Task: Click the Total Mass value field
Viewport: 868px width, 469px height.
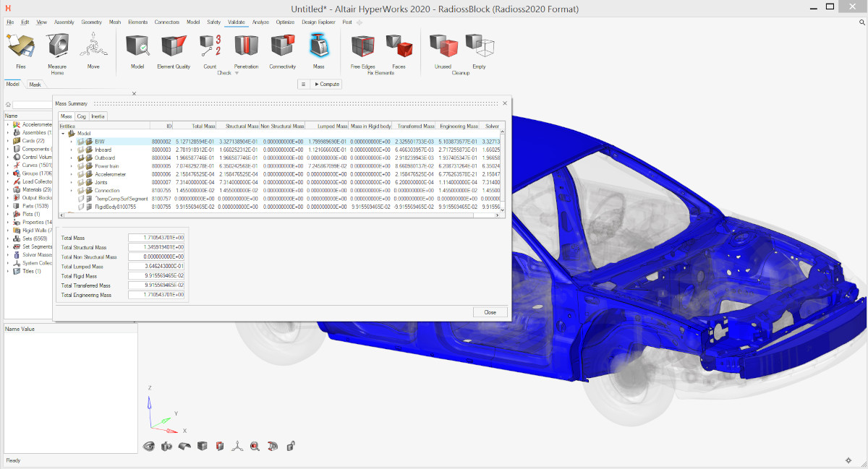Action: tap(156, 238)
